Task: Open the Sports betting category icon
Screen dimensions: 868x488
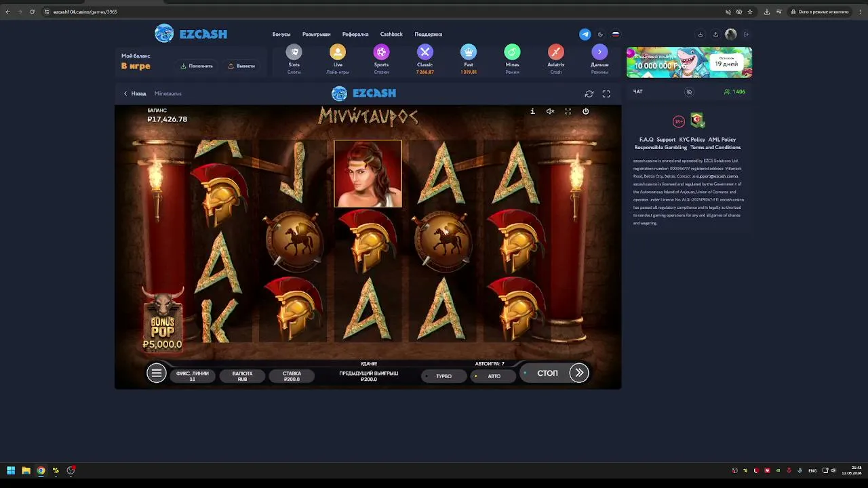Action: tap(381, 53)
